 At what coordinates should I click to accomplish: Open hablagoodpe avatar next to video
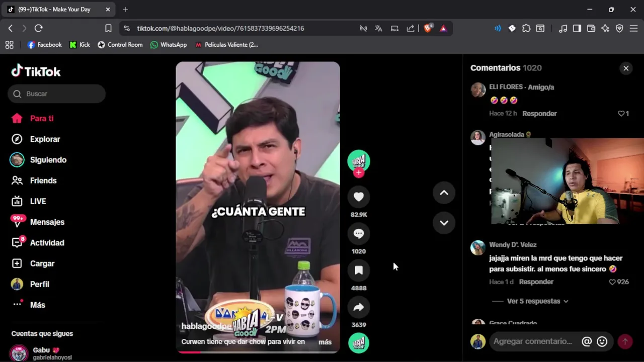coord(359,161)
